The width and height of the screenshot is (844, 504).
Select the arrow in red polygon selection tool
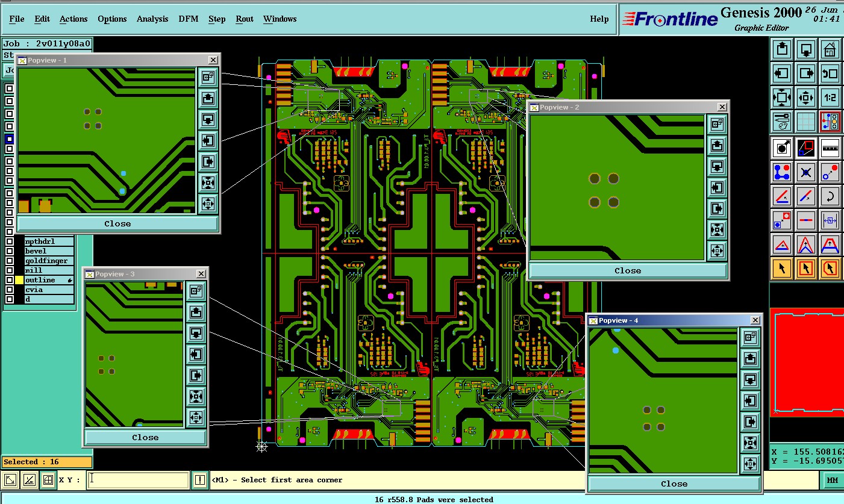(830, 268)
